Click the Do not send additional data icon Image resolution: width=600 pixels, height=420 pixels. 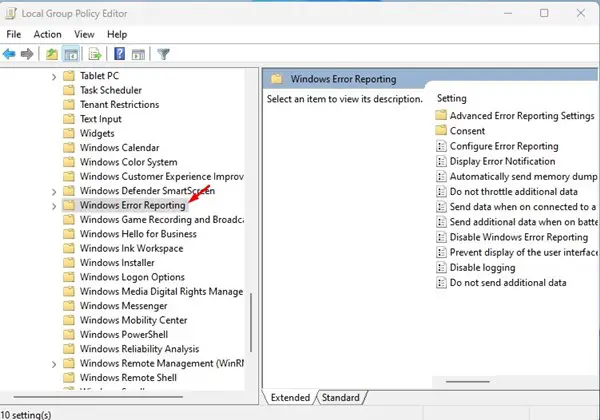click(x=441, y=283)
